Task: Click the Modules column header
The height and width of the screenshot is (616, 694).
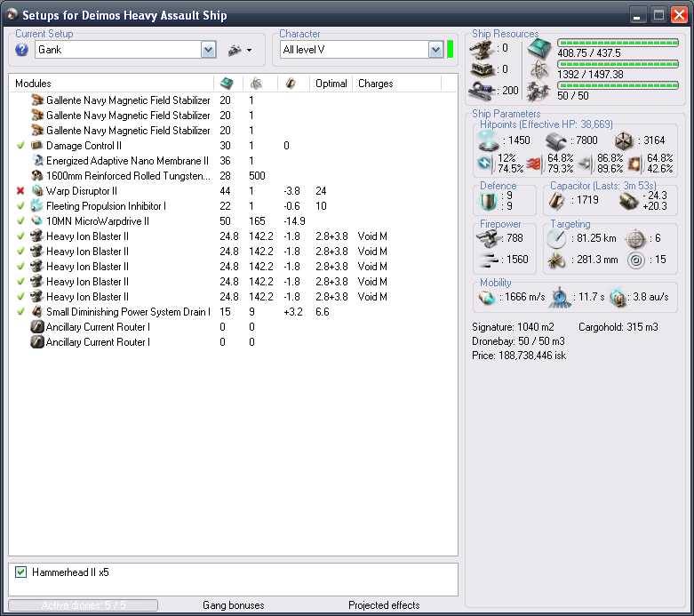Action: pyautogui.click(x=33, y=84)
